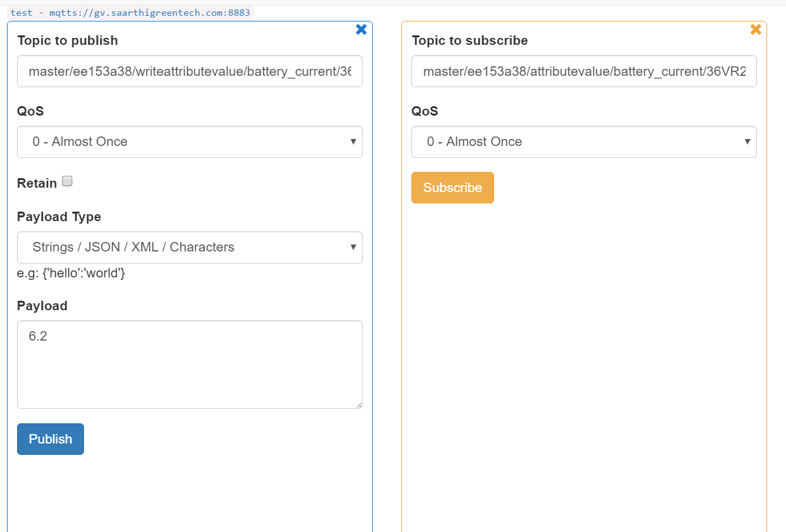Focus the Topic to subscribe input field
786x532 pixels.
tap(584, 71)
